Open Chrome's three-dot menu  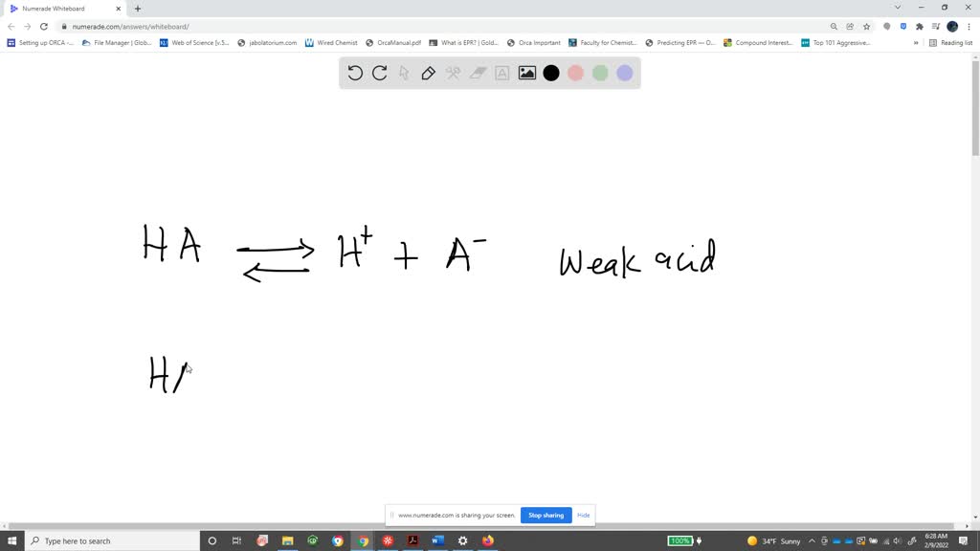[969, 26]
